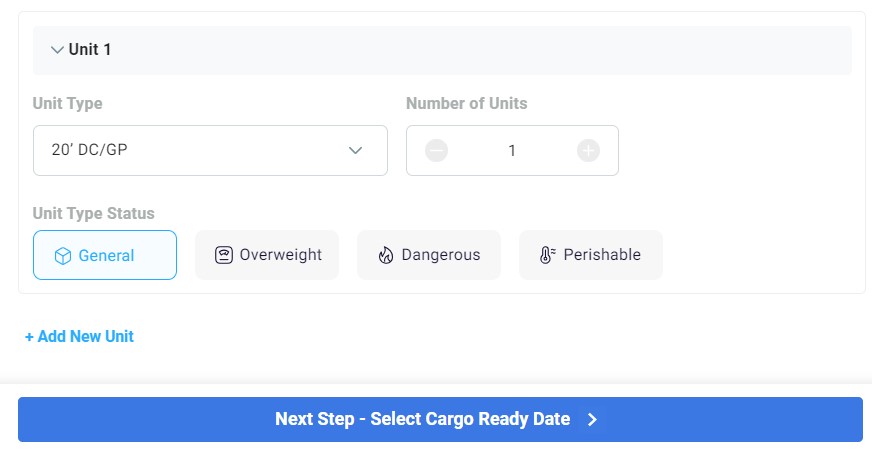This screenshot has height=452, width=872.
Task: Set the unit status to Dangerous
Action: click(429, 255)
